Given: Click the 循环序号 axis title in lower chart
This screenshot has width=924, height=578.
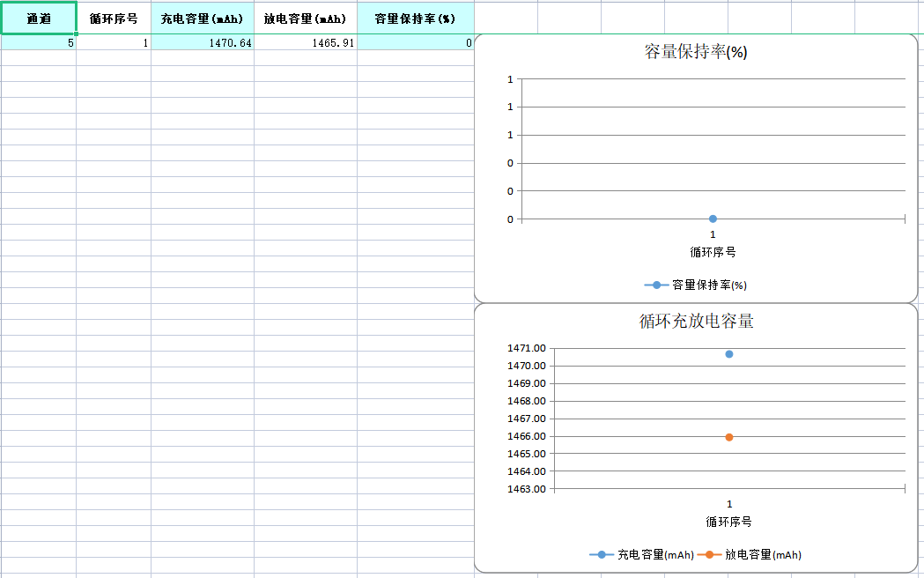Looking at the screenshot, I should (729, 522).
